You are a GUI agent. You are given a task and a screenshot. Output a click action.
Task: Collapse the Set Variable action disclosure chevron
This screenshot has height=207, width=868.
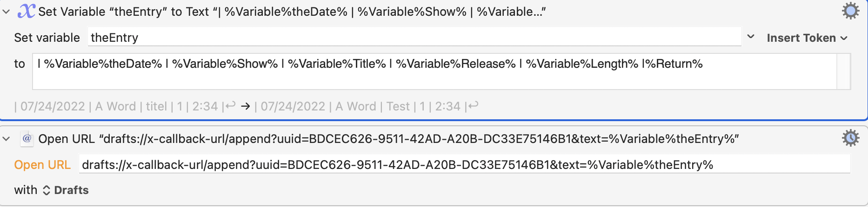point(6,12)
